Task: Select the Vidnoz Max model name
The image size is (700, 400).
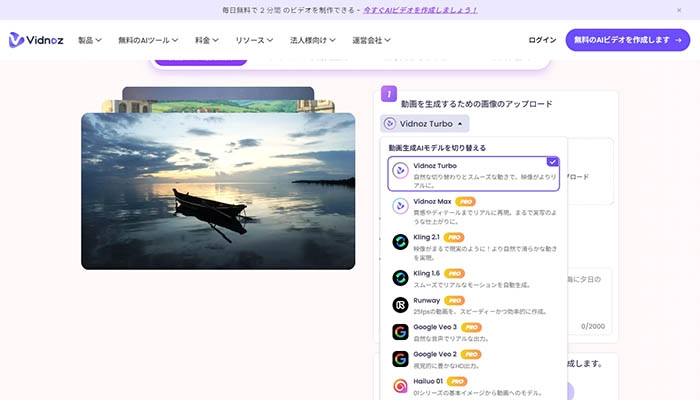Action: [432, 201]
